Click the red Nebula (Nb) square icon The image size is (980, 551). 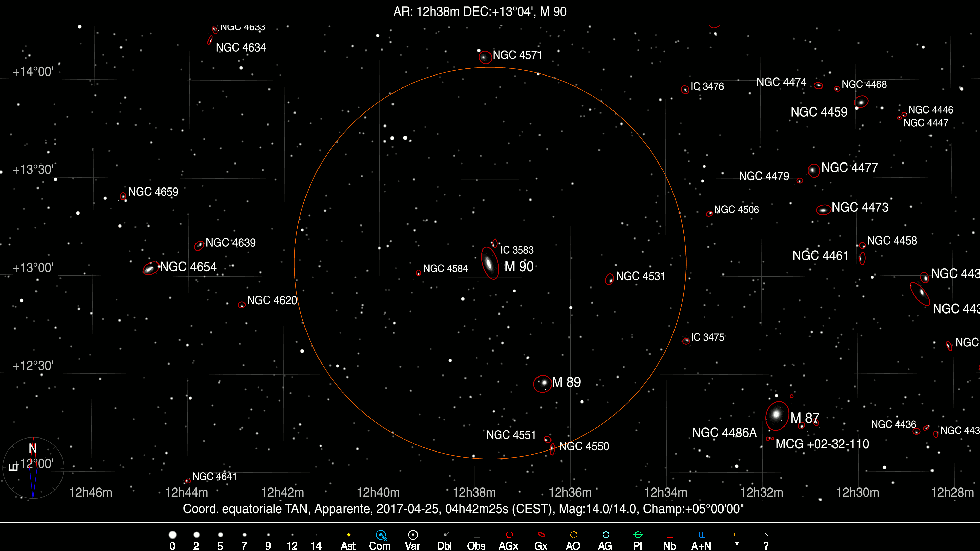click(670, 535)
